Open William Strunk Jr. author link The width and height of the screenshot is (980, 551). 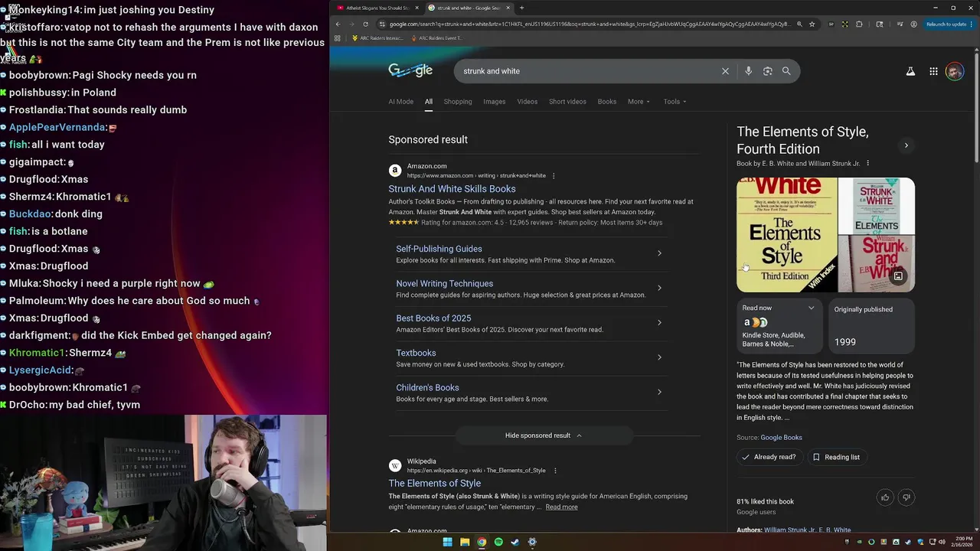[789, 530]
